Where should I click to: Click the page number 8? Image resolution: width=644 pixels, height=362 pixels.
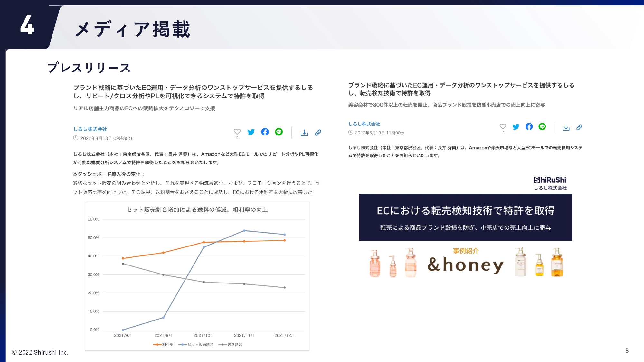coord(627,350)
